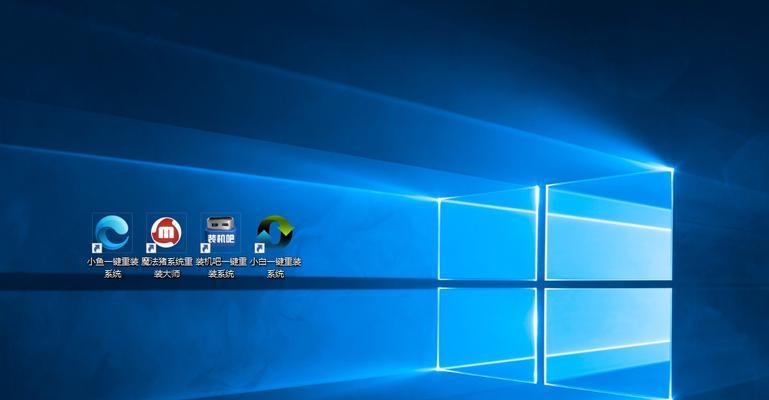Select the 魔法猪系统重装大师 desktop shortcut icon
Screen dimensions: 769x400
click(x=166, y=232)
